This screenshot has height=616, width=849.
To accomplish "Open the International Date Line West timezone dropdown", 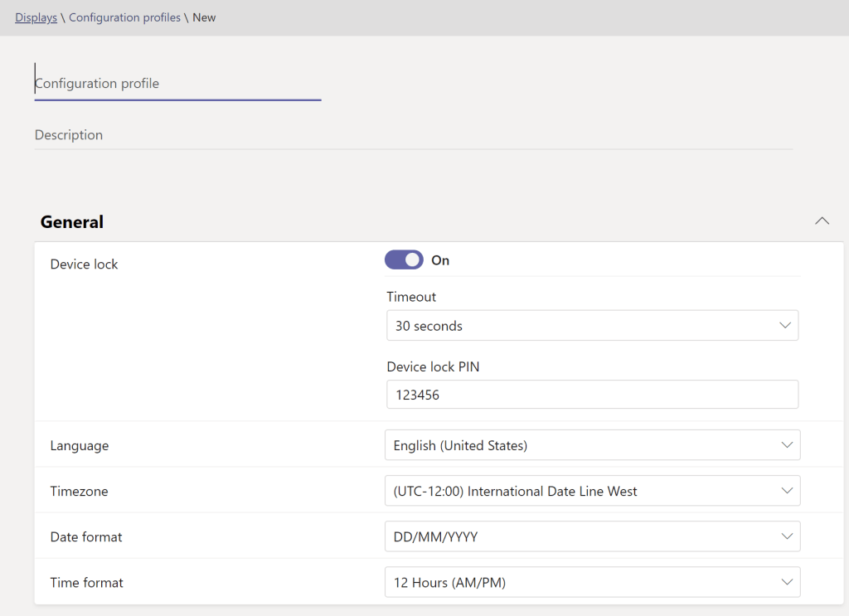I will [580, 491].
